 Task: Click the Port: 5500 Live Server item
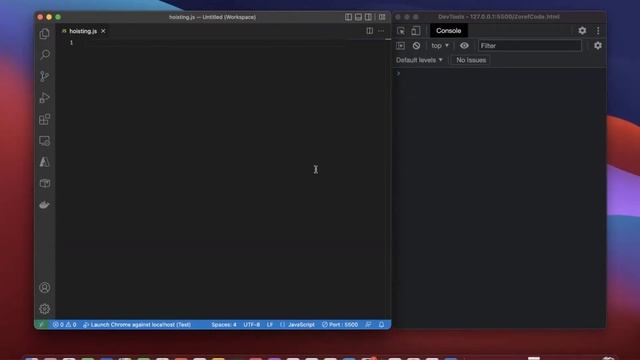[340, 325]
